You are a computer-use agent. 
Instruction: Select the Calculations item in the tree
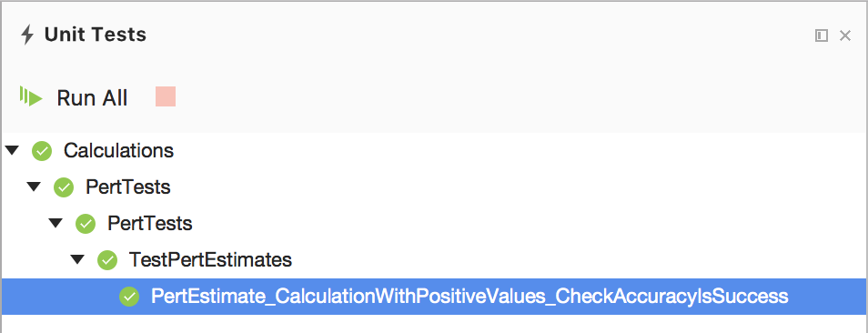pyautogui.click(x=118, y=150)
